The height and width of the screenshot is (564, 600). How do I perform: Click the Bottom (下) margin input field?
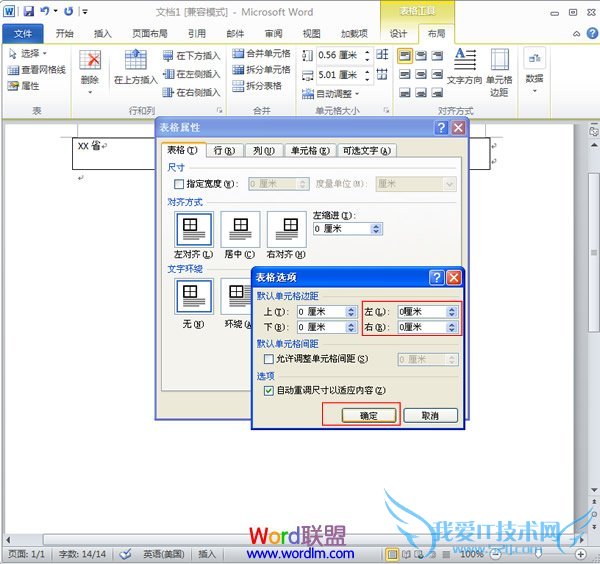tap(327, 327)
